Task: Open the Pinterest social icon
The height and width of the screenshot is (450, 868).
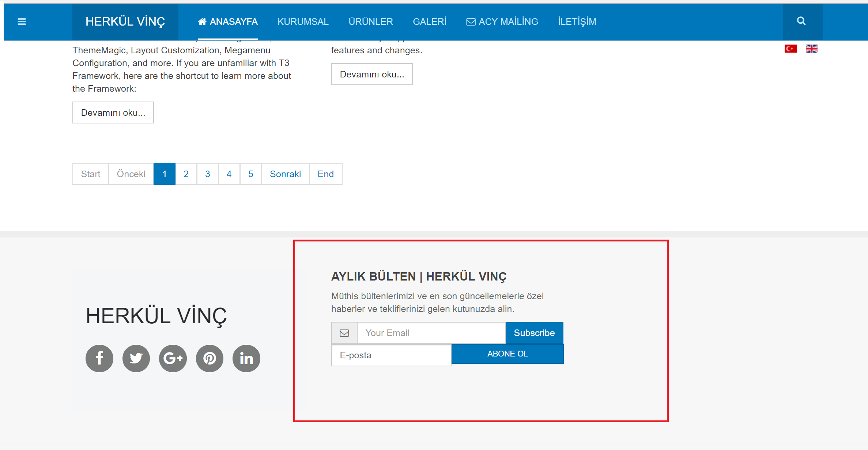Action: (x=210, y=358)
